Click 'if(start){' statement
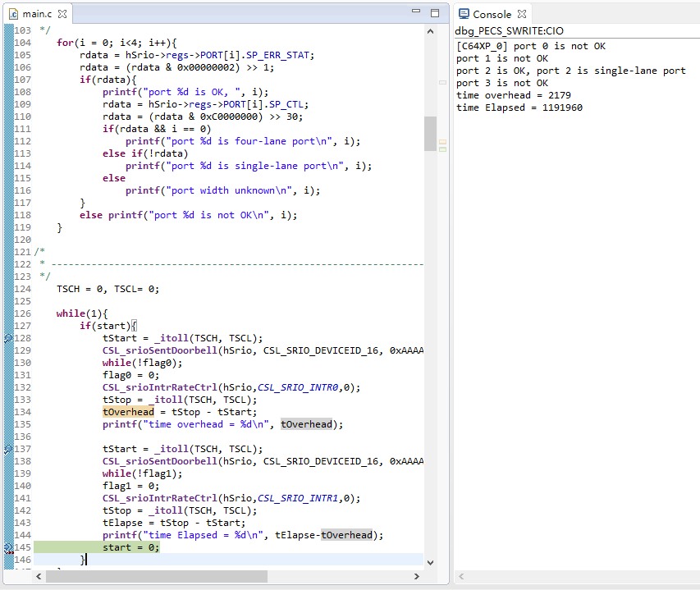Screen dimensions: 700x590 pyautogui.click(x=108, y=326)
